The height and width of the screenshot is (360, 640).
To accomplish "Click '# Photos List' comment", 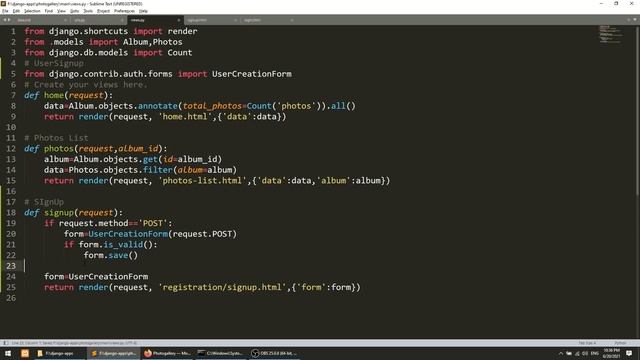I will coord(56,138).
